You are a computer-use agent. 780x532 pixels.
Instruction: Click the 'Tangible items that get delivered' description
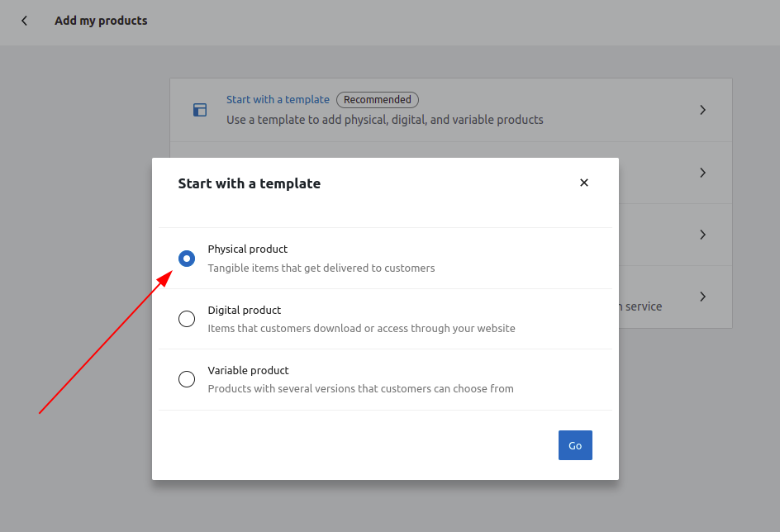[x=321, y=268]
